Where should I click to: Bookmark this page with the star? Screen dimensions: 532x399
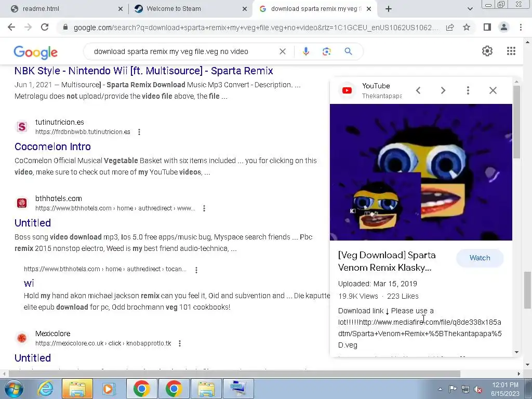pyautogui.click(x=467, y=27)
